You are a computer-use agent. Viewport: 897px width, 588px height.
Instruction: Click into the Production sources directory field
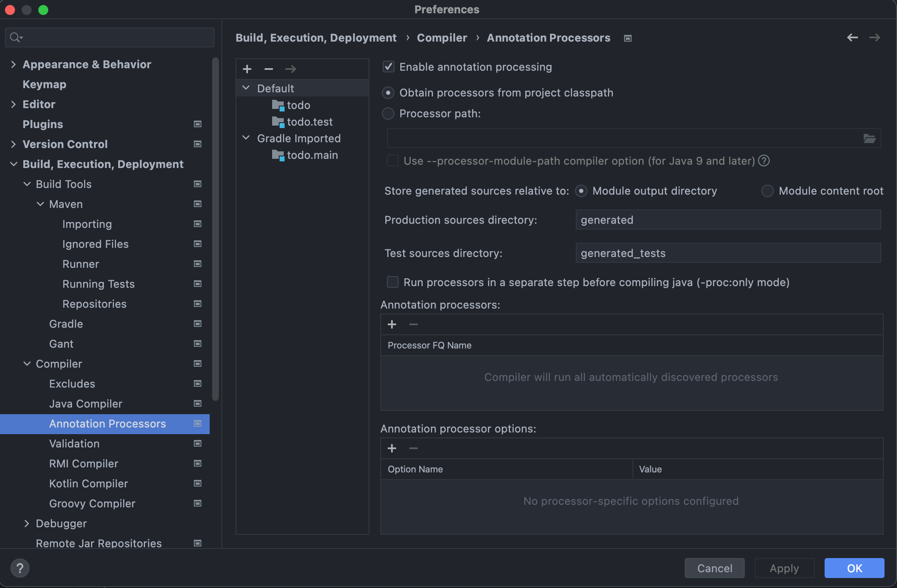(728, 220)
